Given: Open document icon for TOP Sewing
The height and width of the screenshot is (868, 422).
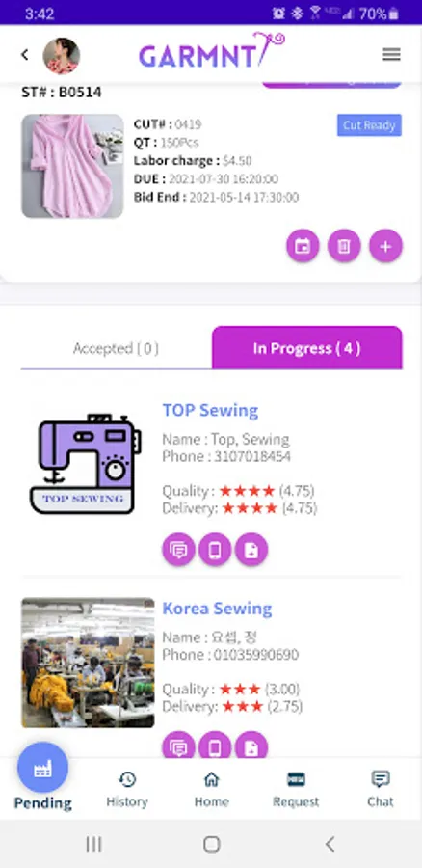Looking at the screenshot, I should pos(251,550).
